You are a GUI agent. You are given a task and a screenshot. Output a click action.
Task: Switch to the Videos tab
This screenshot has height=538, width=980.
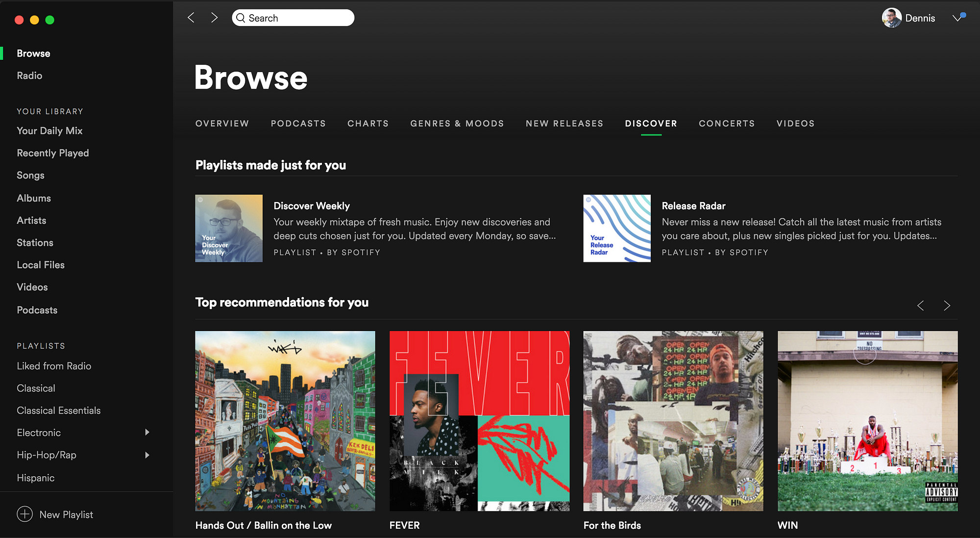(795, 124)
